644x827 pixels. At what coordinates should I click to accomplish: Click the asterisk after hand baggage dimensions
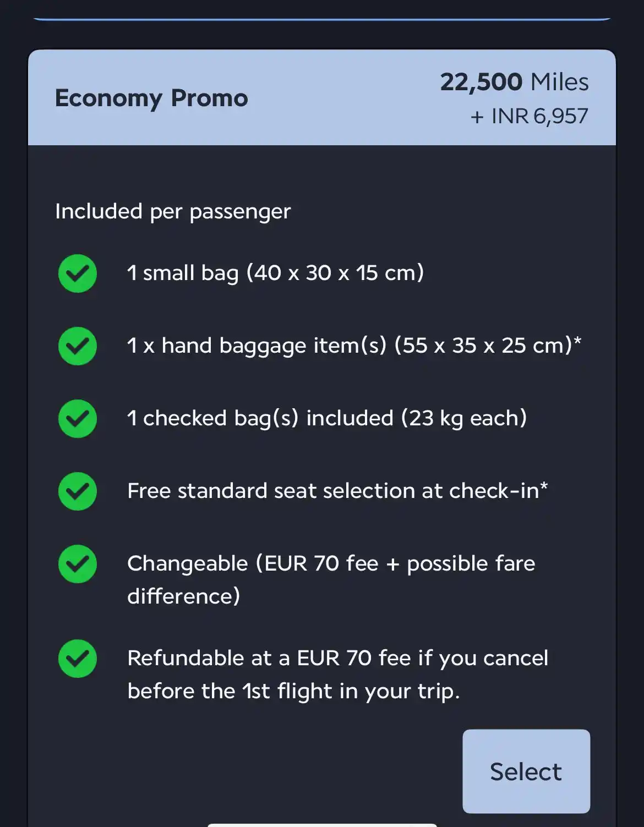point(577,342)
